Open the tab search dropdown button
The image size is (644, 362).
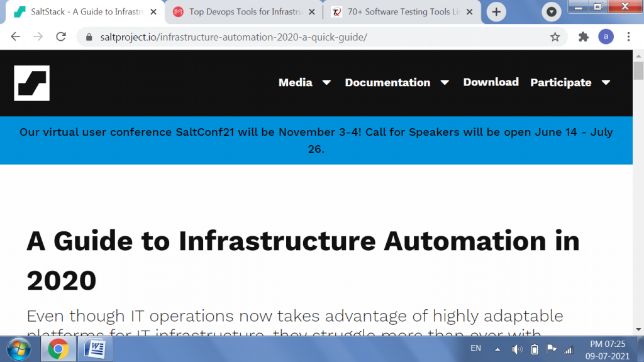[551, 12]
